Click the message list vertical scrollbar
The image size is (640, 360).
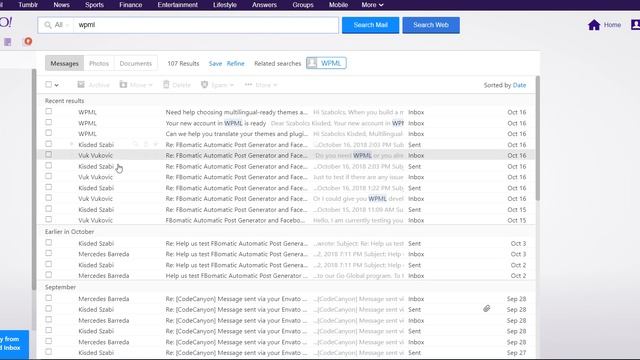click(538, 138)
